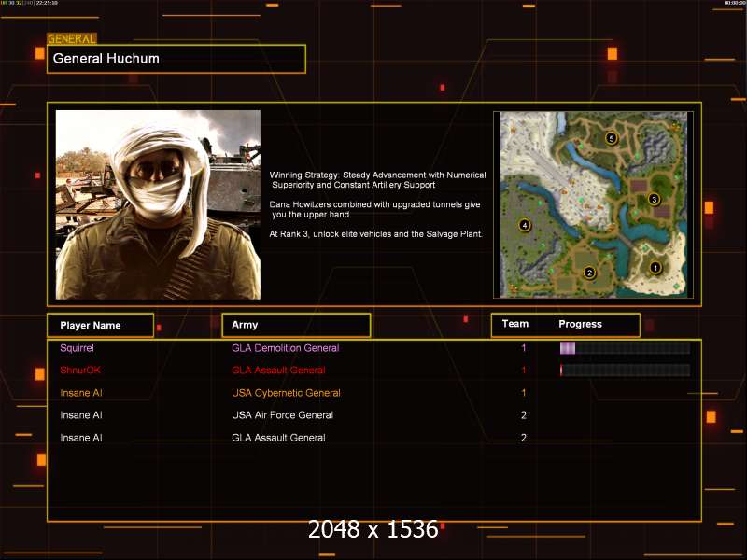The height and width of the screenshot is (560, 747).
Task: Click the Progress column label
Action: tap(580, 324)
